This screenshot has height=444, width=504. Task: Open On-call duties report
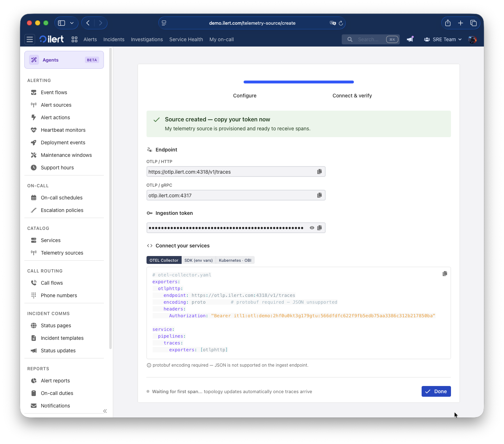tap(64, 393)
